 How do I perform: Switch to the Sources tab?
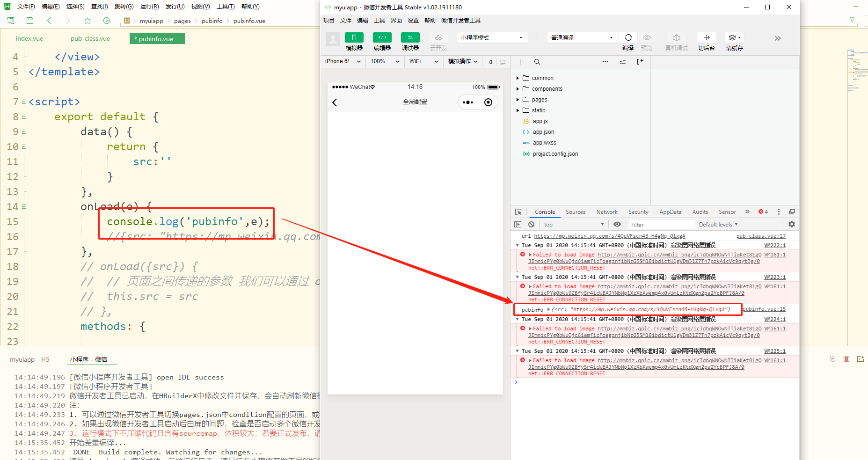pos(576,212)
